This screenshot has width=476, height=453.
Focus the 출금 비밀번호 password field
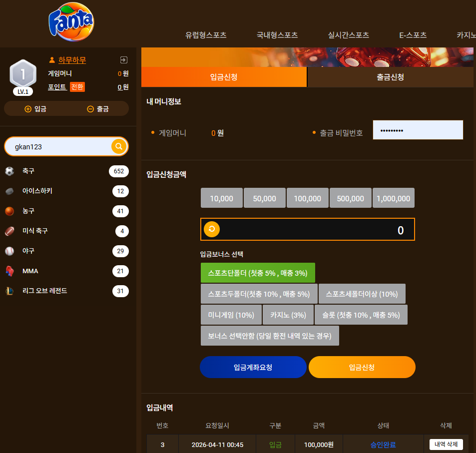pos(418,130)
